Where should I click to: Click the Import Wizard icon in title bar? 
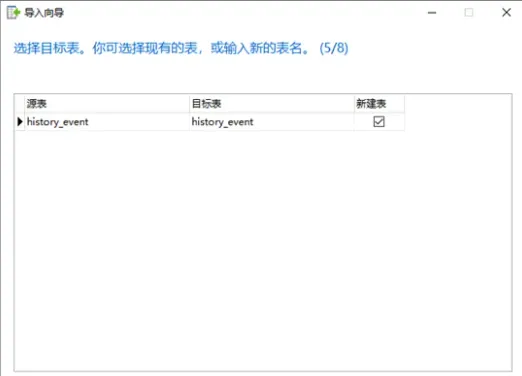click(x=13, y=13)
